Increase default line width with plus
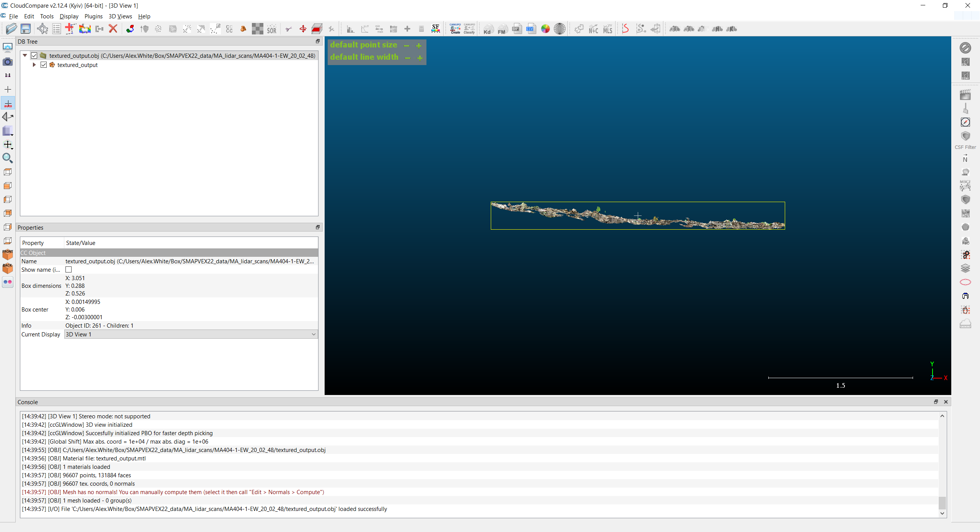This screenshot has height=532, width=980. pos(420,58)
